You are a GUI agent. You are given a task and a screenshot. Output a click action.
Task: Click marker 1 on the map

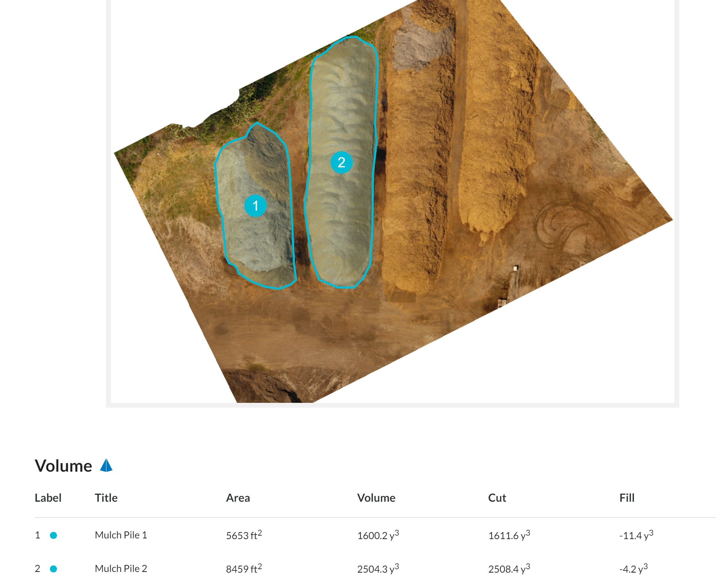pyautogui.click(x=256, y=206)
